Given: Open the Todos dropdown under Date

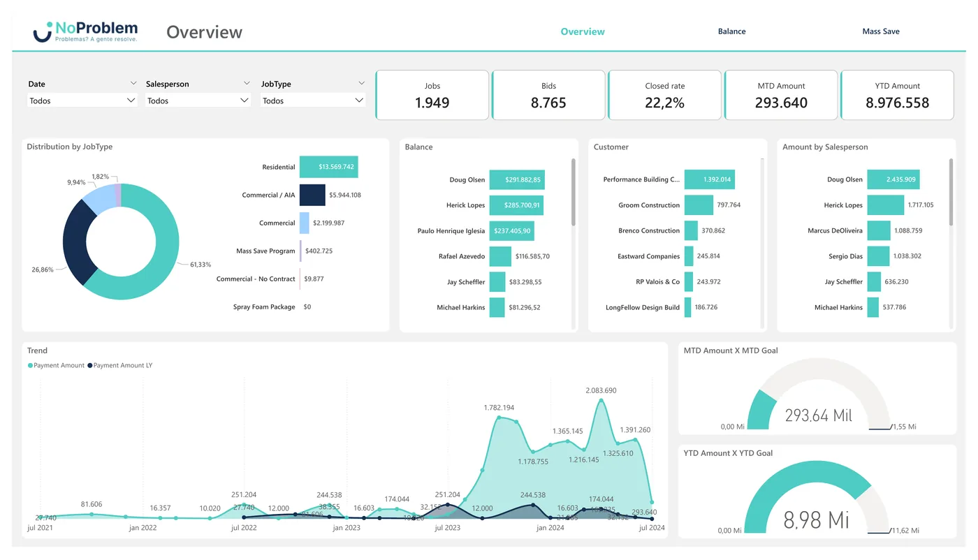Looking at the screenshot, I should coord(82,101).
